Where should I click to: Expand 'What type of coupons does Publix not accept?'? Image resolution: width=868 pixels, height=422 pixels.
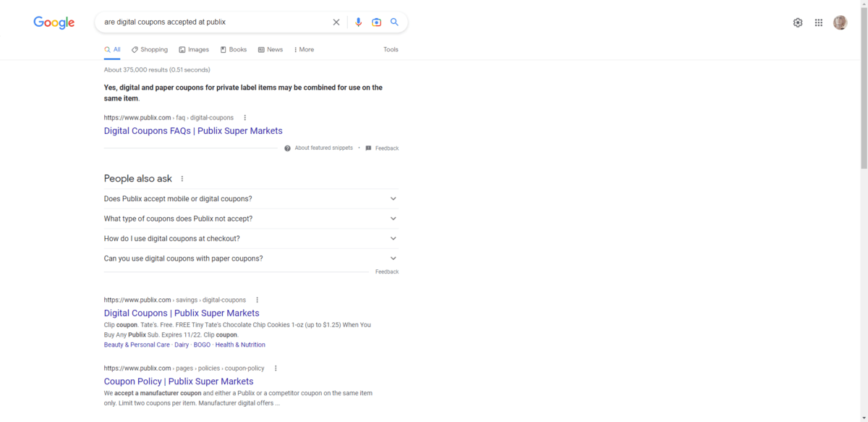tap(251, 219)
